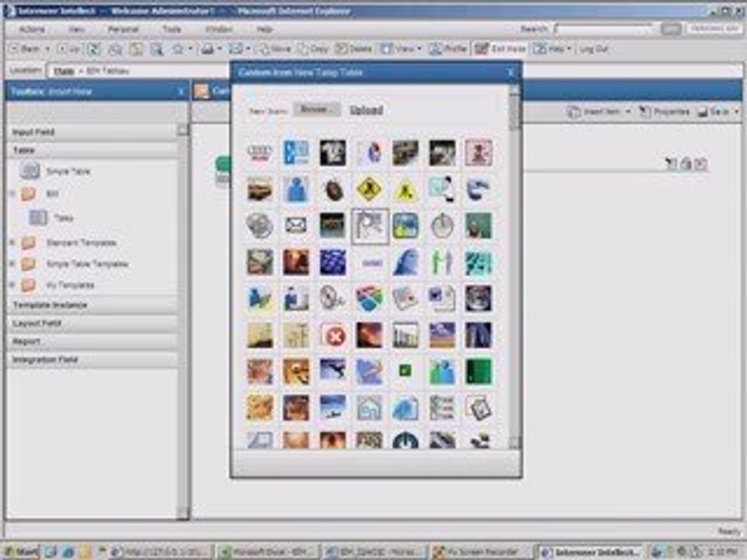Choose the checklist icon in grid

click(x=442, y=408)
